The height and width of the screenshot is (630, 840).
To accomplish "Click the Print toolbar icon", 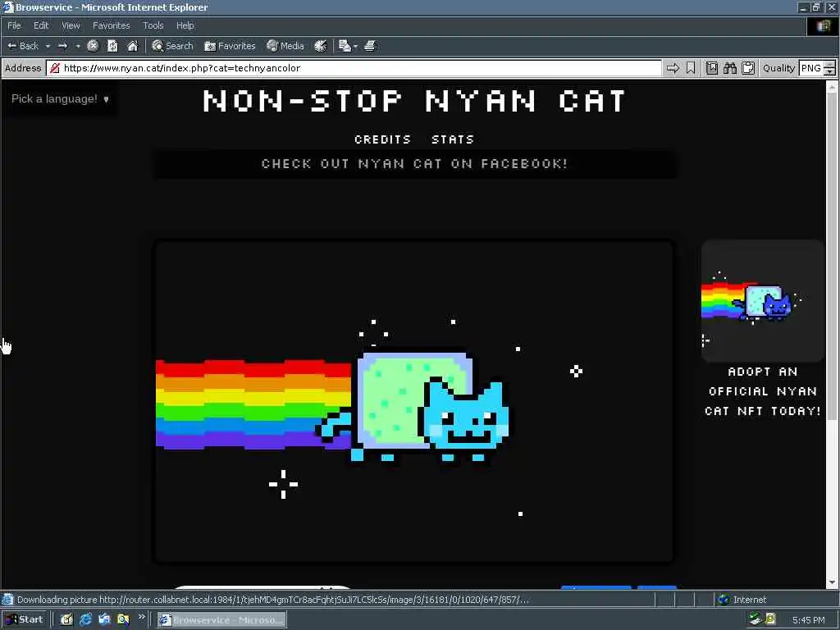I will 370,46.
